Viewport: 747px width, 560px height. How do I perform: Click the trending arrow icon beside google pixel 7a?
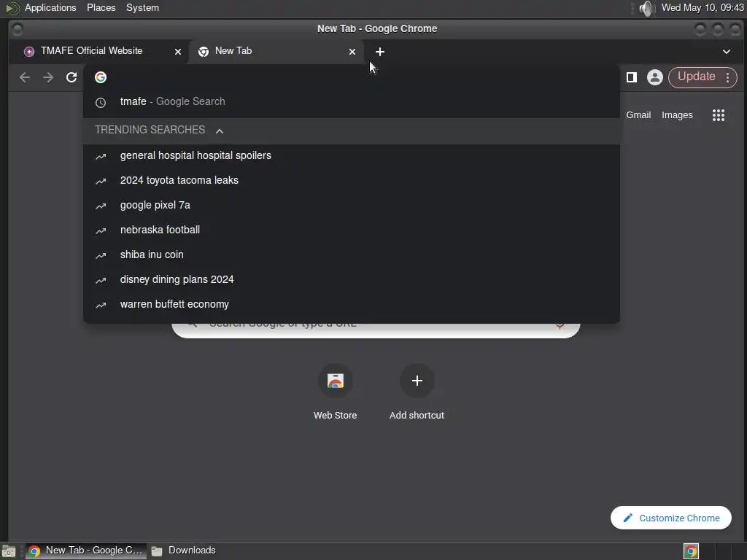tap(101, 206)
